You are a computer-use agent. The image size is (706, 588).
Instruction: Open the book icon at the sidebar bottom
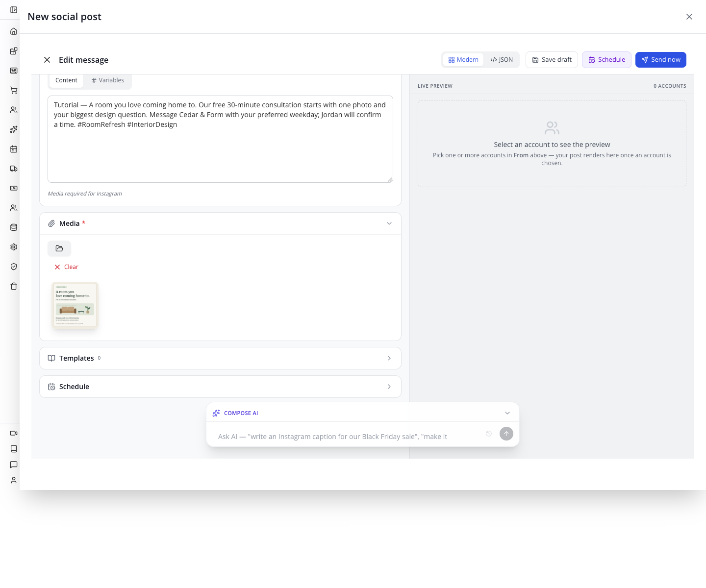(14, 449)
